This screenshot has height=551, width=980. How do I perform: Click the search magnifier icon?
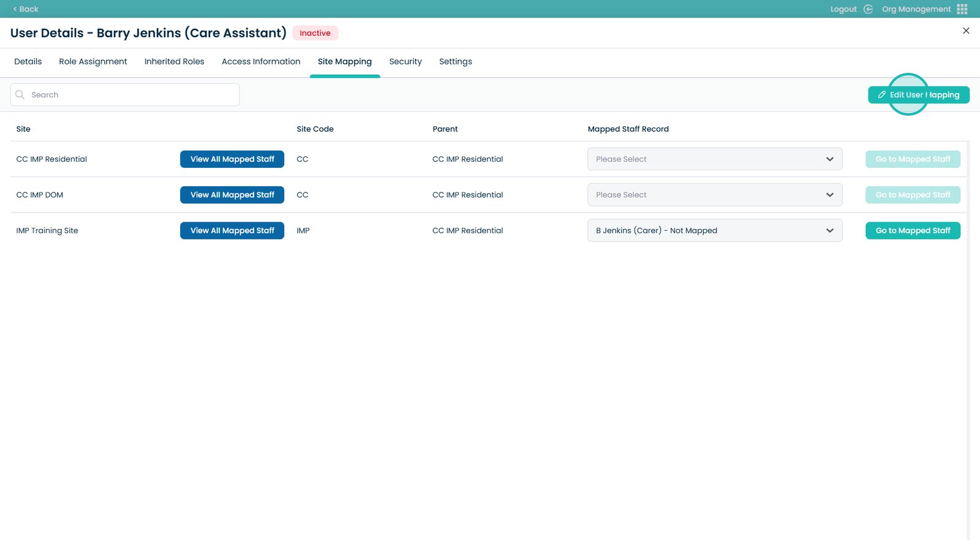tap(20, 95)
